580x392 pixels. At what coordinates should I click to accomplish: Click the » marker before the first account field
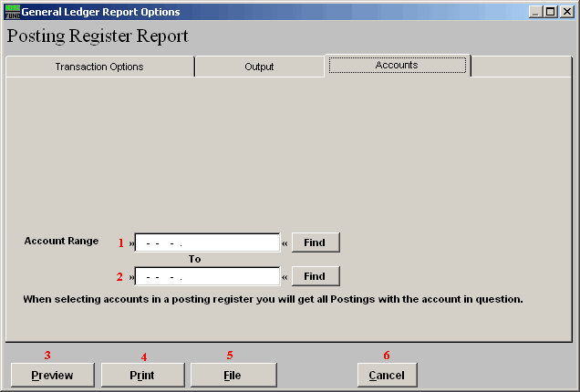coord(130,243)
